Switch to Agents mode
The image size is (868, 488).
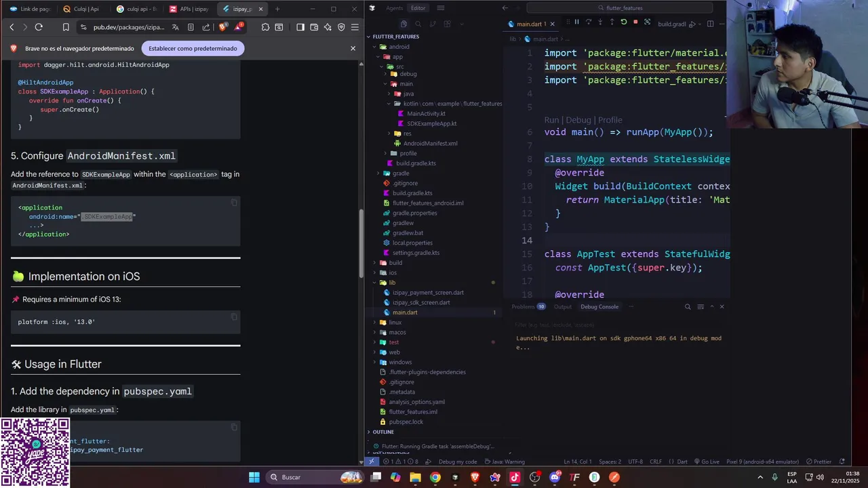(x=394, y=8)
